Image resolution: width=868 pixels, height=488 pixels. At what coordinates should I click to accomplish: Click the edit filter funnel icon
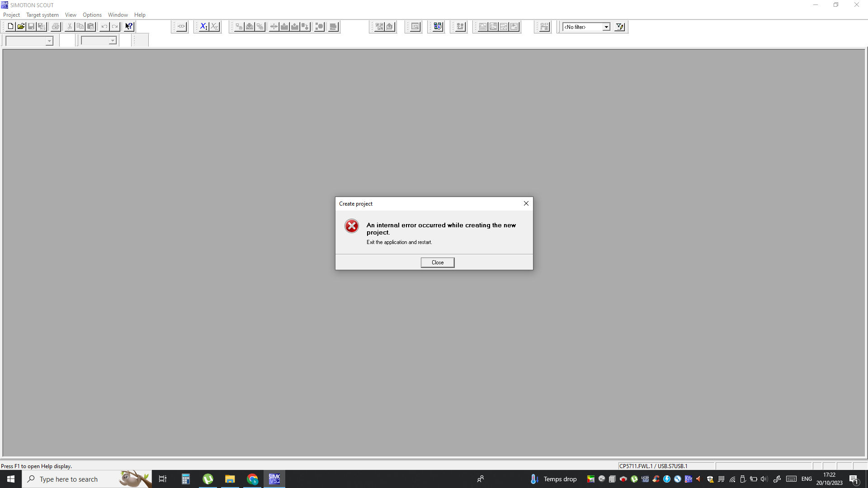(x=620, y=27)
